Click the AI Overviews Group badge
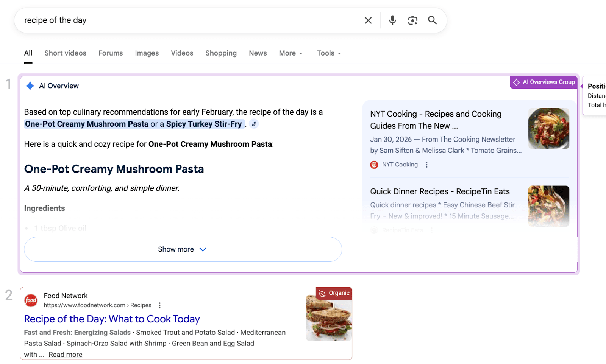 544,82
